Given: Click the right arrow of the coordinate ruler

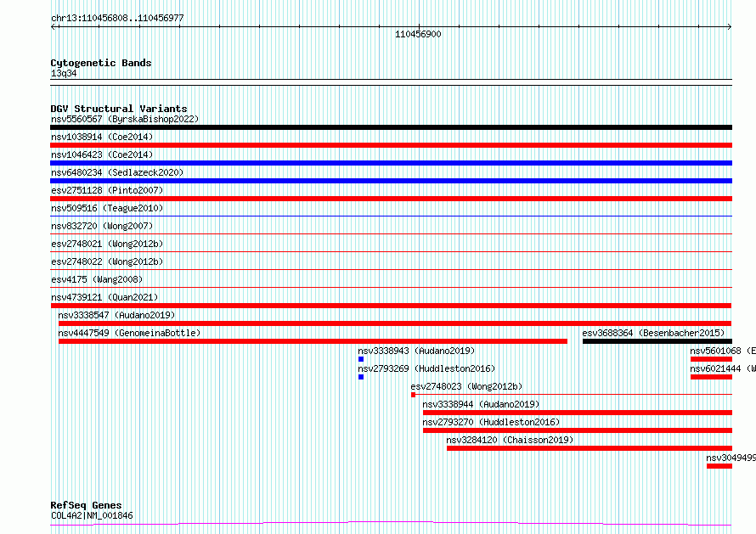Looking at the screenshot, I should point(729,27).
